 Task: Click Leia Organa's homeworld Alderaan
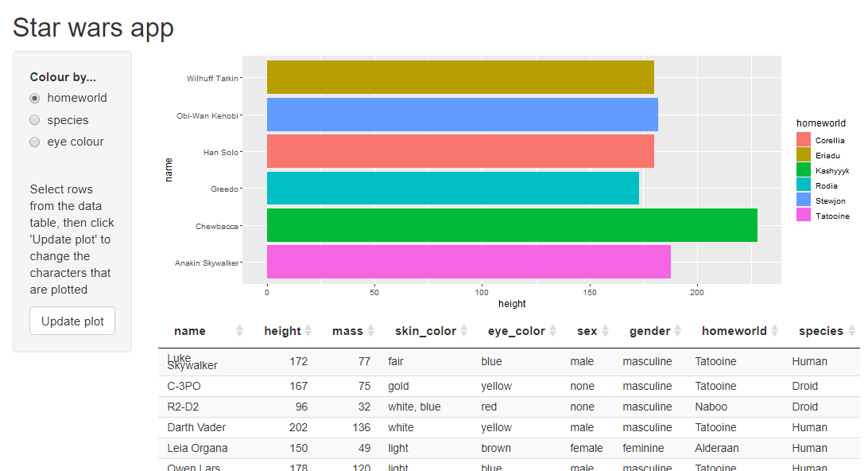tap(717, 448)
